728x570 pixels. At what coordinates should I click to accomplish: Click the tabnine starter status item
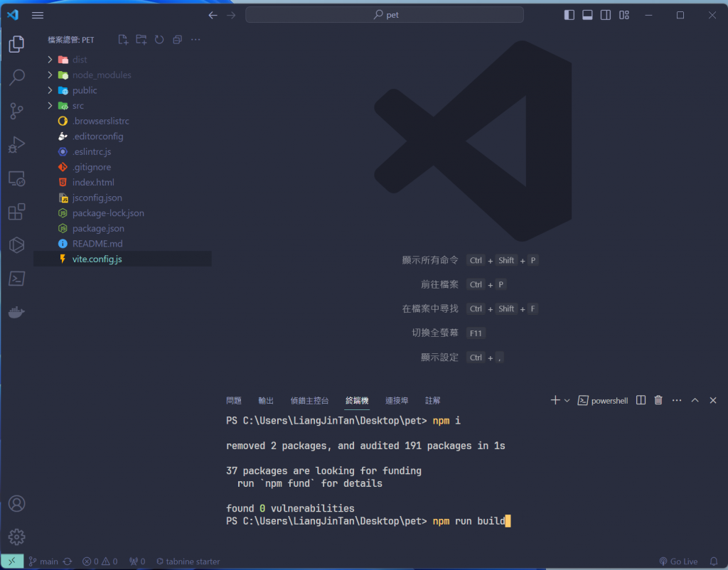point(188,561)
